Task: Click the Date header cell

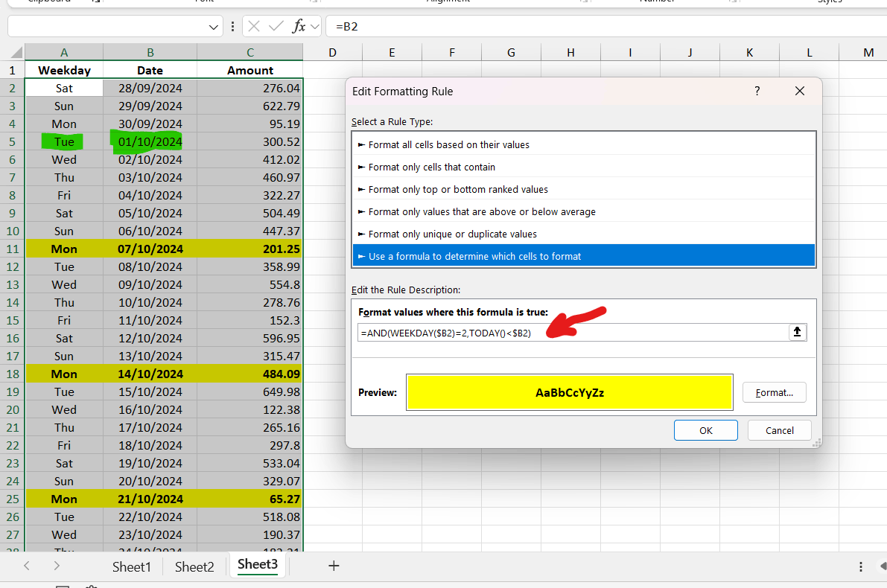Action: coord(150,70)
